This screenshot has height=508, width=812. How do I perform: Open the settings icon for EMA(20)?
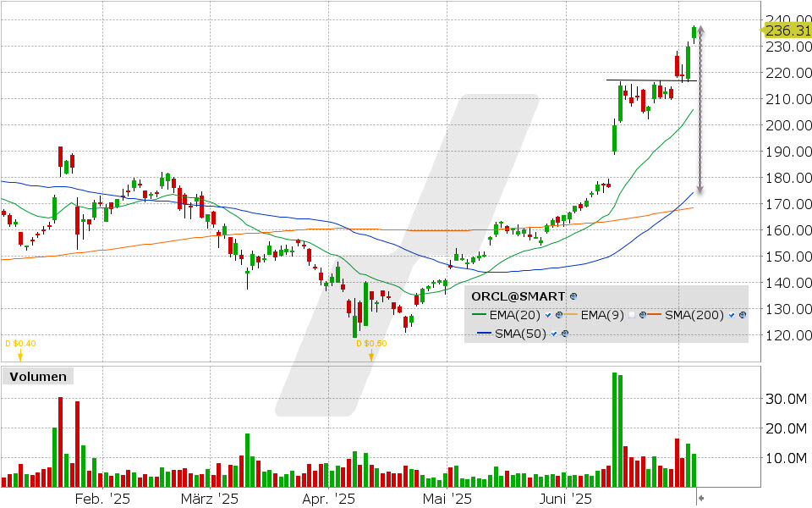pyautogui.click(x=559, y=315)
